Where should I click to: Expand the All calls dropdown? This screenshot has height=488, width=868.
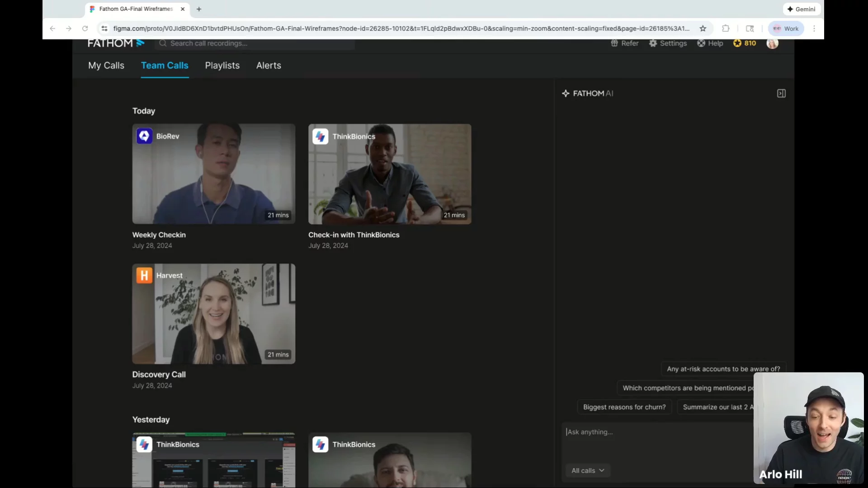point(587,470)
